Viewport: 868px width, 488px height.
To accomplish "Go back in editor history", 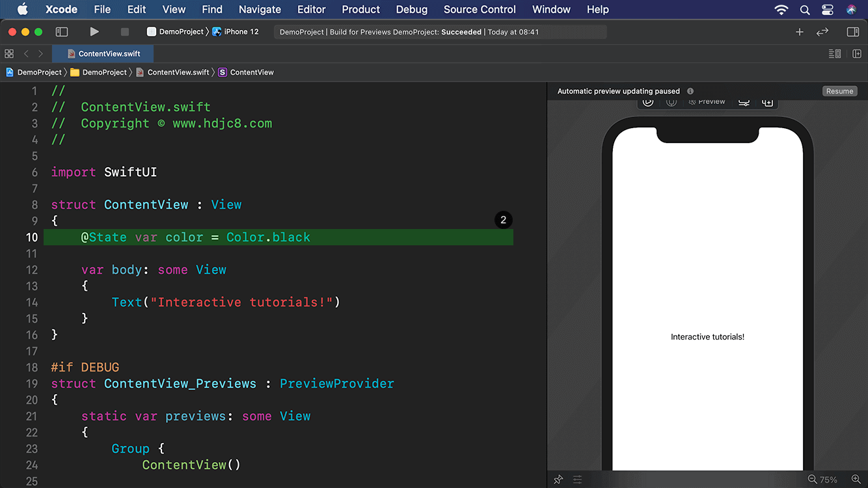I will (26, 54).
